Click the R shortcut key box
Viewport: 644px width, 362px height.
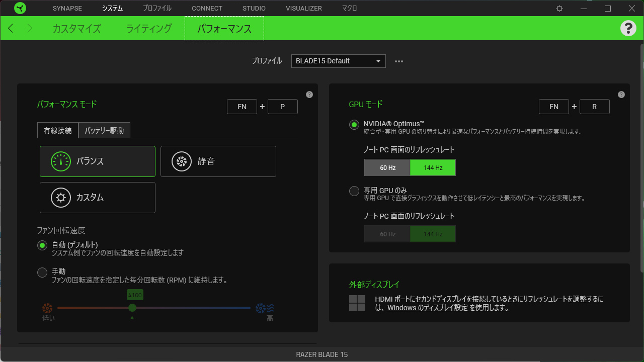click(595, 107)
